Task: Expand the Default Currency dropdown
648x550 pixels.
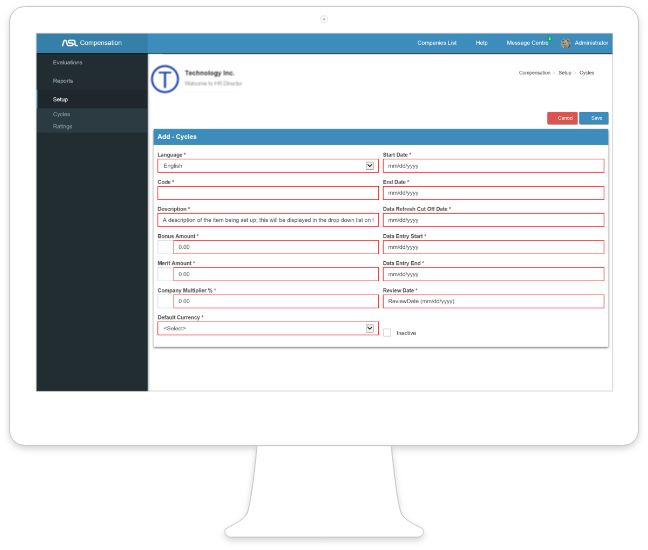Action: coord(266,328)
